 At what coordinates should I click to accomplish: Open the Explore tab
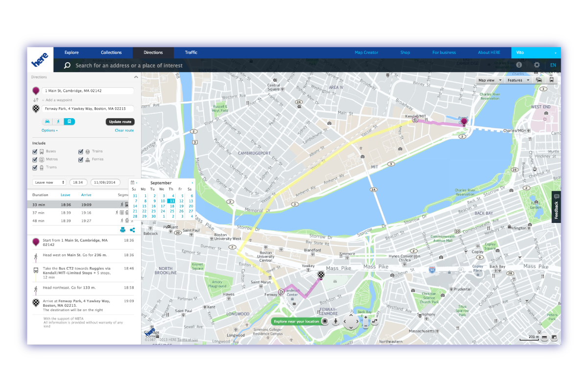[x=71, y=52]
